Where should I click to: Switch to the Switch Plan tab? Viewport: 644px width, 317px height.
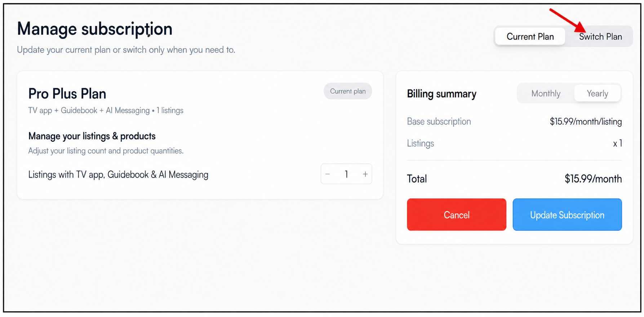coord(600,37)
